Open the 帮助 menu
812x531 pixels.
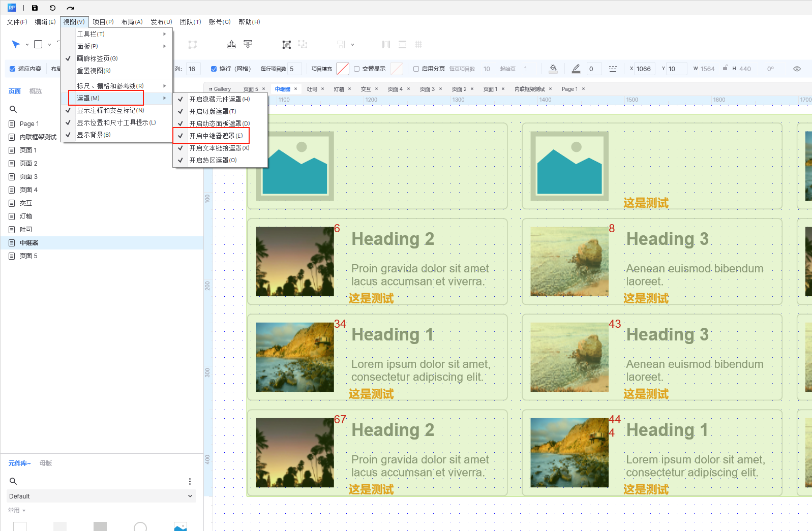click(249, 22)
